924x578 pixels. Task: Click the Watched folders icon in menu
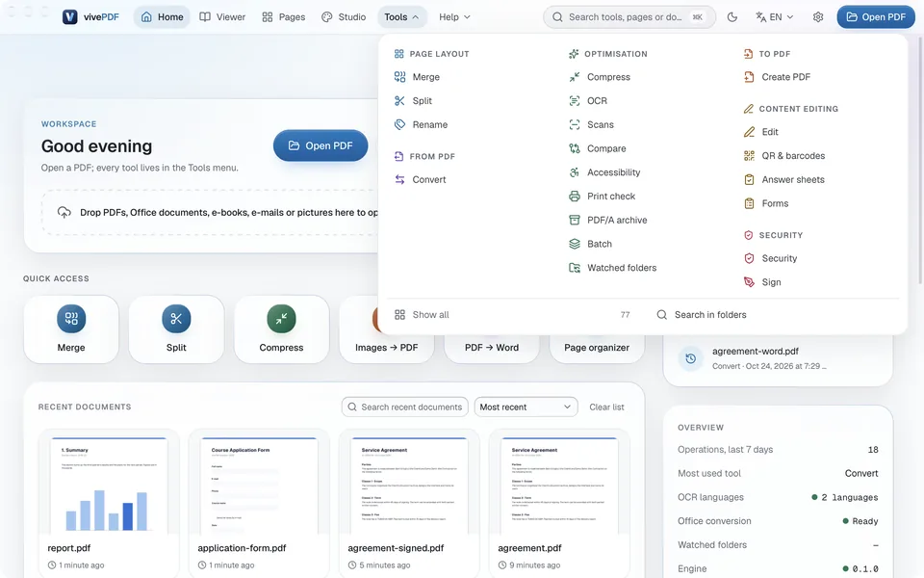pos(574,268)
